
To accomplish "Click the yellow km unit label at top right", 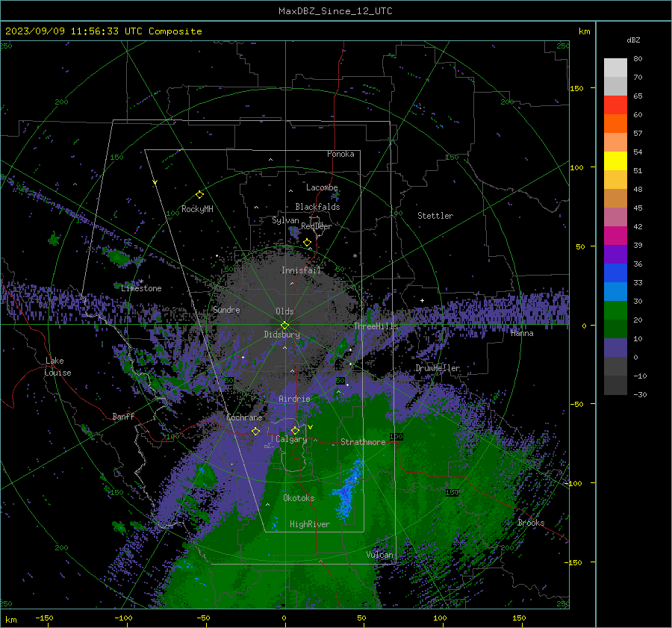I will click(584, 31).
